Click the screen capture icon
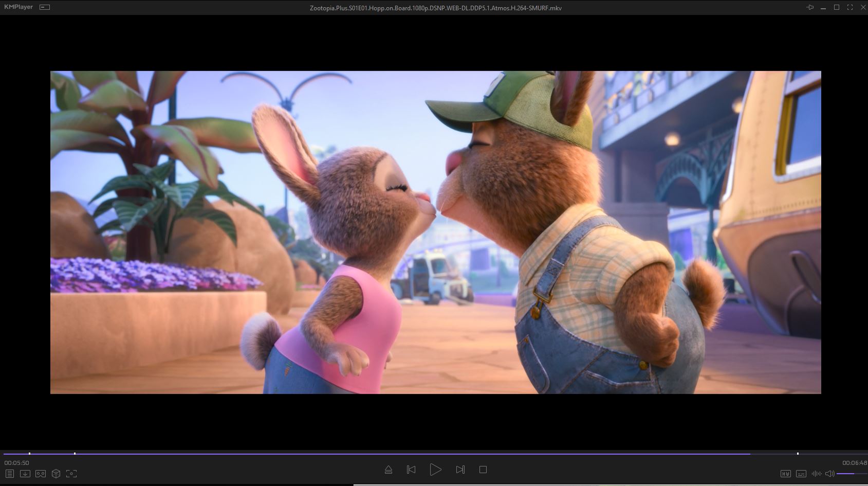The width and height of the screenshot is (868, 486). pyautogui.click(x=71, y=474)
